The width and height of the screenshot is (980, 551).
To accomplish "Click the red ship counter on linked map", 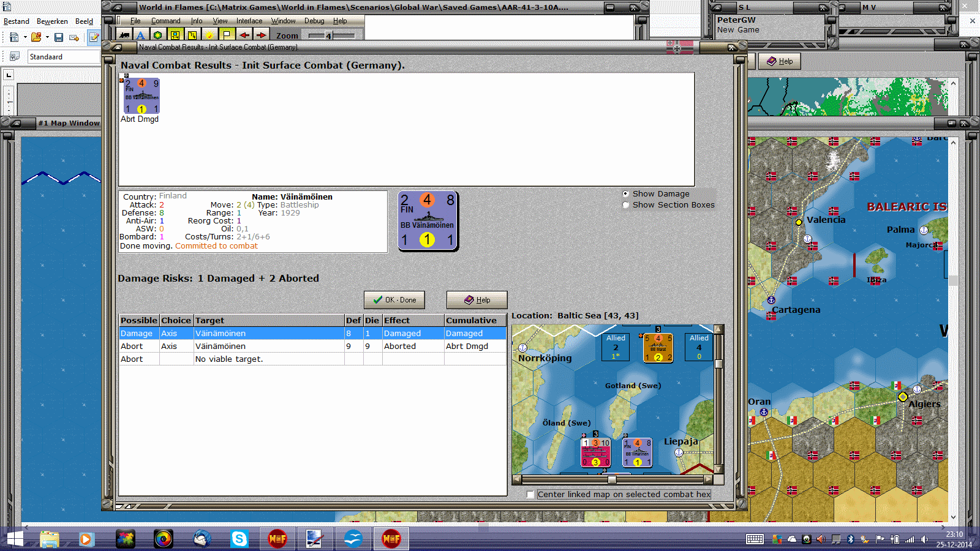I will click(x=595, y=452).
